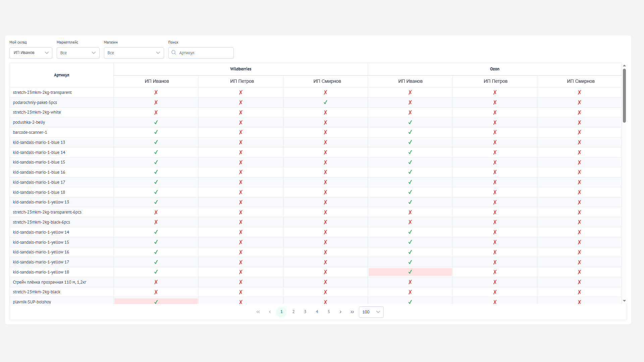Open the page size dropdown showing 100
Viewport: 644px width, 362px height.
pyautogui.click(x=371, y=312)
